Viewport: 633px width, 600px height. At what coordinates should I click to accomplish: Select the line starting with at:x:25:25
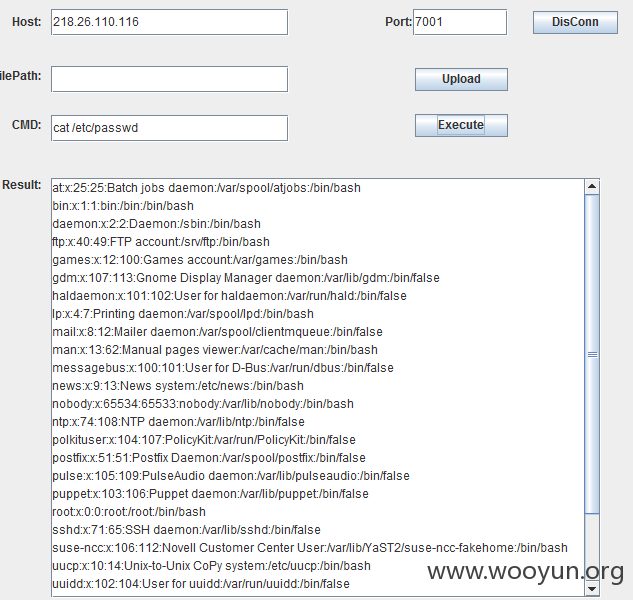click(x=206, y=188)
